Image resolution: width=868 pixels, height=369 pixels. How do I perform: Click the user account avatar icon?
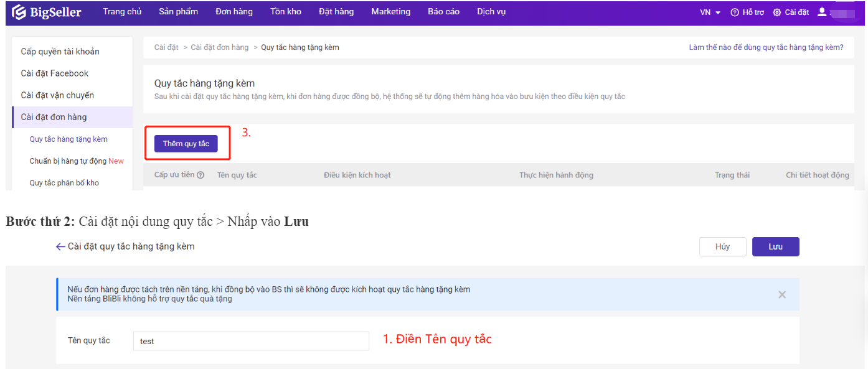[822, 12]
